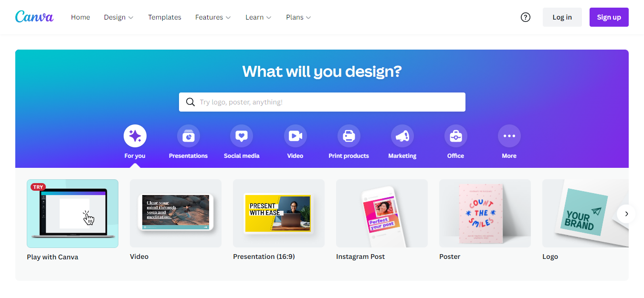
Task: Focus the Try logo, poster search field
Action: (x=322, y=102)
